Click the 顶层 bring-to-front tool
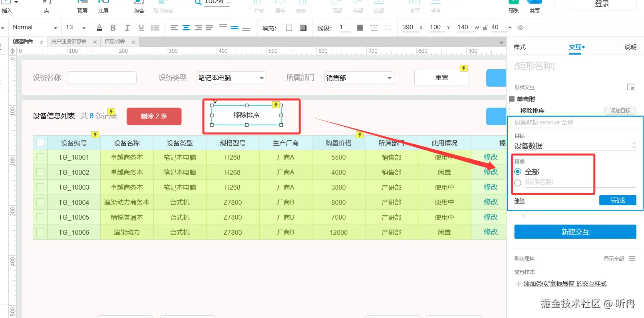Screen dimensions: 644x318 82,7
